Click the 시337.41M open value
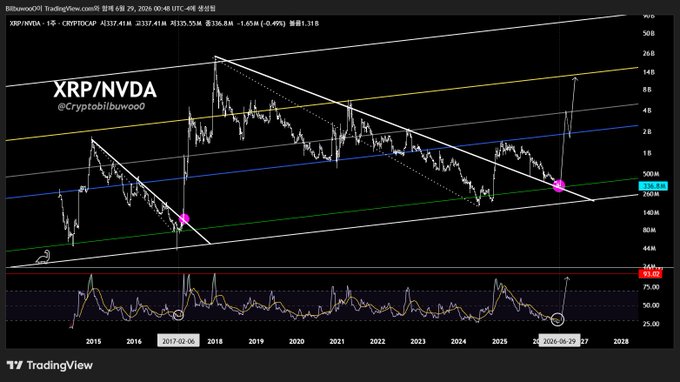 point(116,23)
